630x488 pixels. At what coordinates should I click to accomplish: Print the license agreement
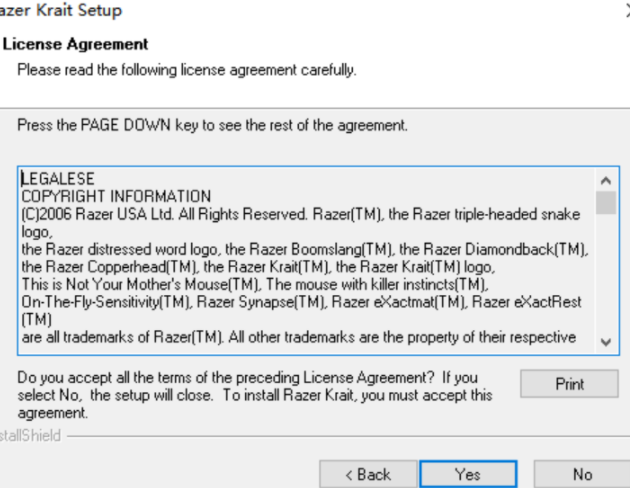tap(569, 384)
